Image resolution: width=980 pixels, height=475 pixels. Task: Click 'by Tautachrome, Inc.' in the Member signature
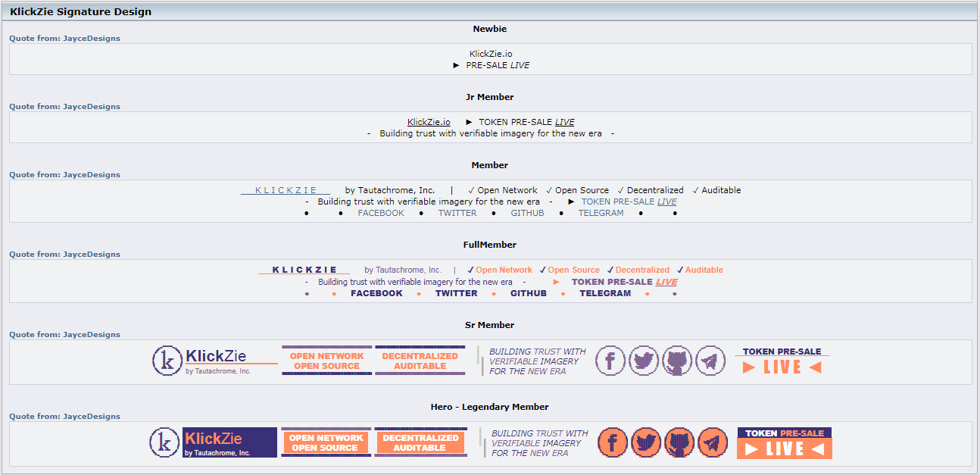point(390,190)
